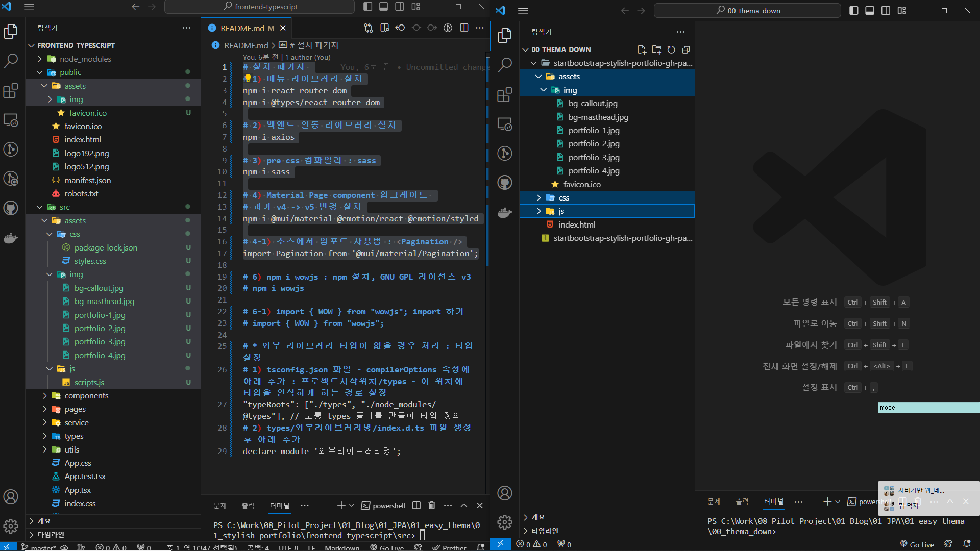This screenshot has height=551, width=980.
Task: Expand the css folder in right window explorer
Action: coord(538,198)
